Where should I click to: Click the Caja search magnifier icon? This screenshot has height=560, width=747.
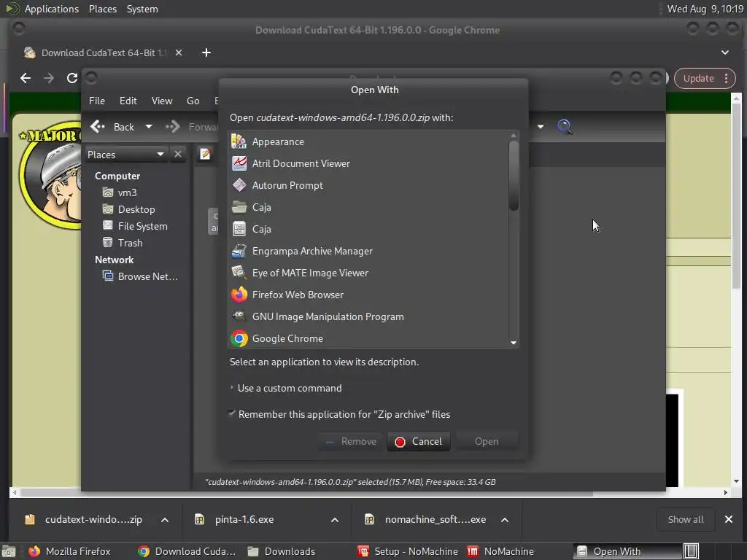point(565,127)
